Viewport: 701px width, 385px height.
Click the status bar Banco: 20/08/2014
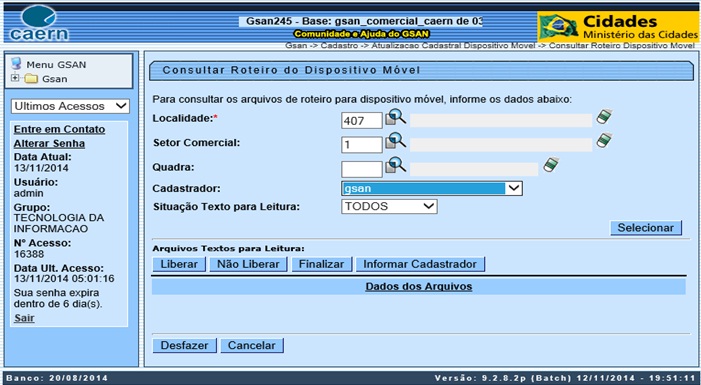pyautogui.click(x=57, y=378)
